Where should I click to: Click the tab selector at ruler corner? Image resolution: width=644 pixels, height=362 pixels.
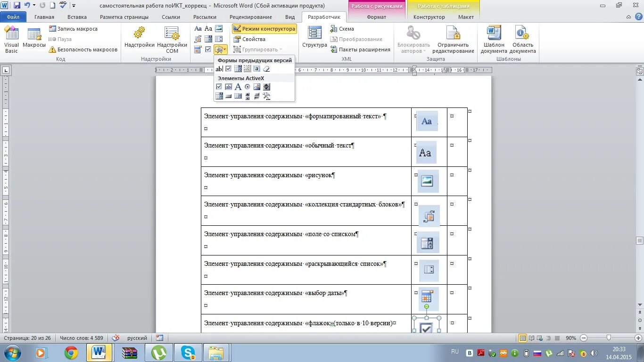(6, 70)
